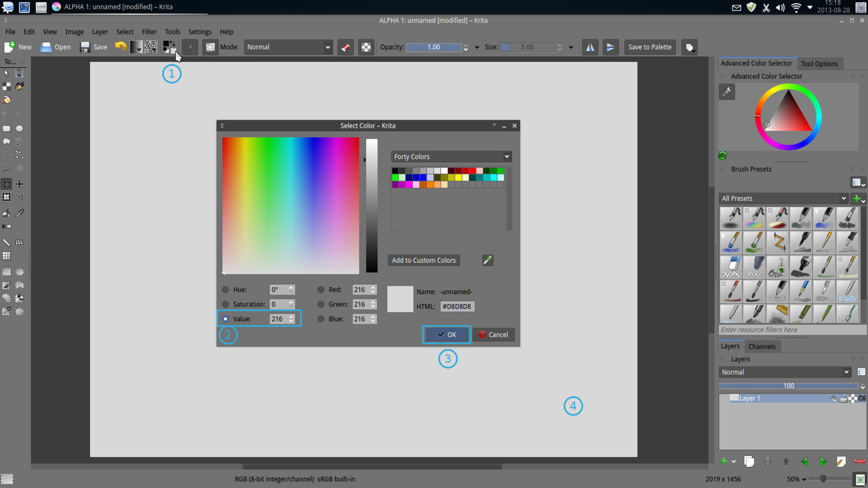Duplicate Layer 1 using the duplicate icon
Screen dimensions: 868x488
749,461
